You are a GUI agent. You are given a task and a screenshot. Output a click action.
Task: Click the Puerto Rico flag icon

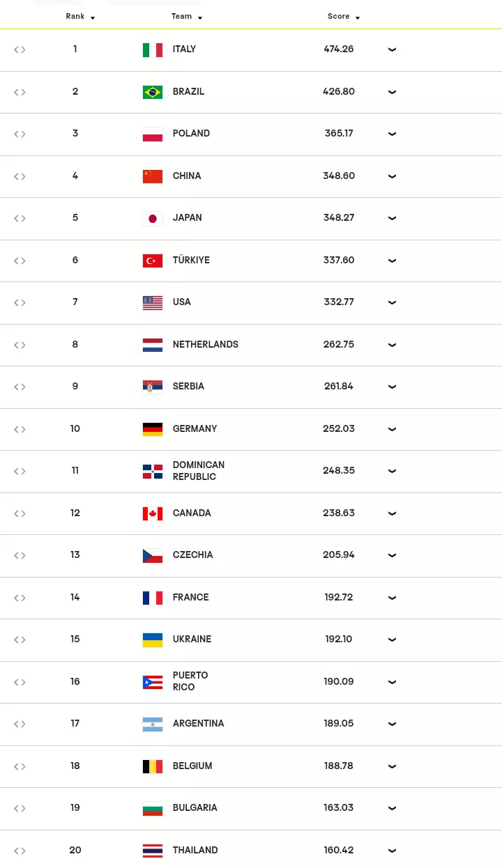(153, 682)
